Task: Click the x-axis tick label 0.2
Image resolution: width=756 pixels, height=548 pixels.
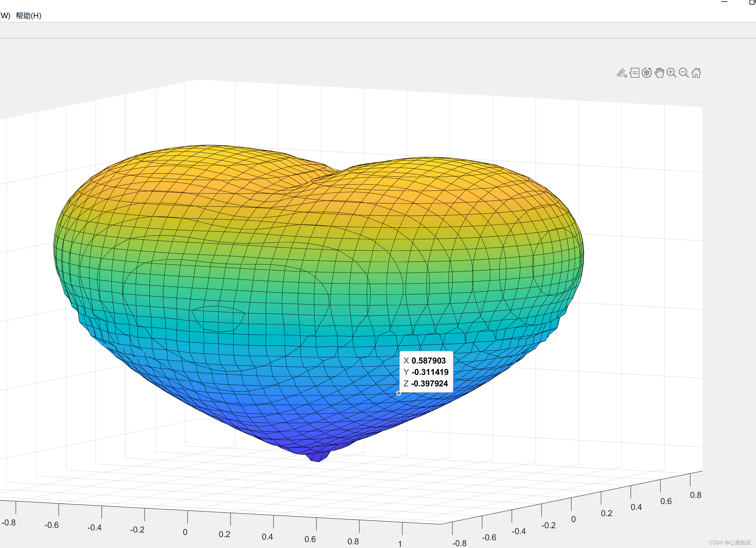Action: coord(224,534)
